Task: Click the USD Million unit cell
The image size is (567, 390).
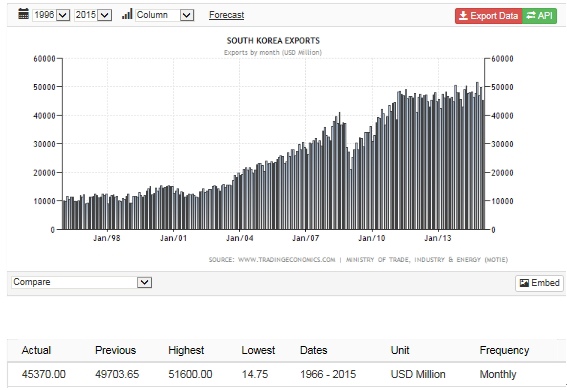Action: [x=418, y=374]
